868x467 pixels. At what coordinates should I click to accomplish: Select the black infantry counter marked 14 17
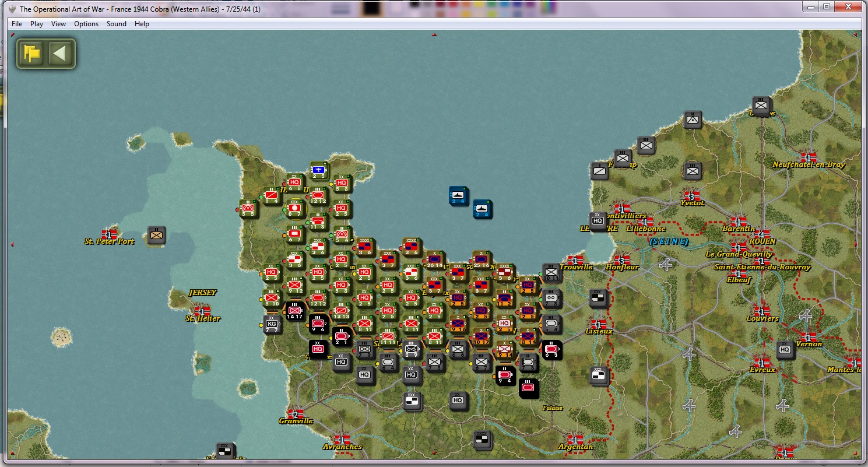(295, 311)
